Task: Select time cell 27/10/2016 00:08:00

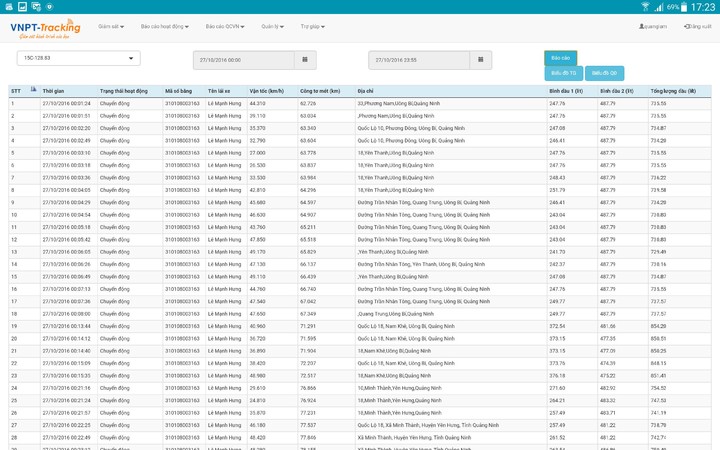Action: (66, 314)
